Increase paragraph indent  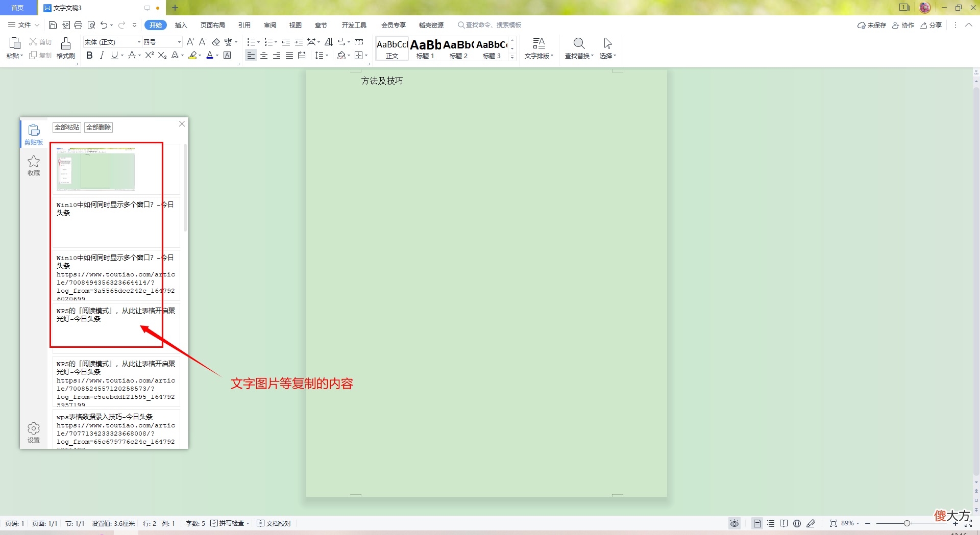(x=299, y=42)
